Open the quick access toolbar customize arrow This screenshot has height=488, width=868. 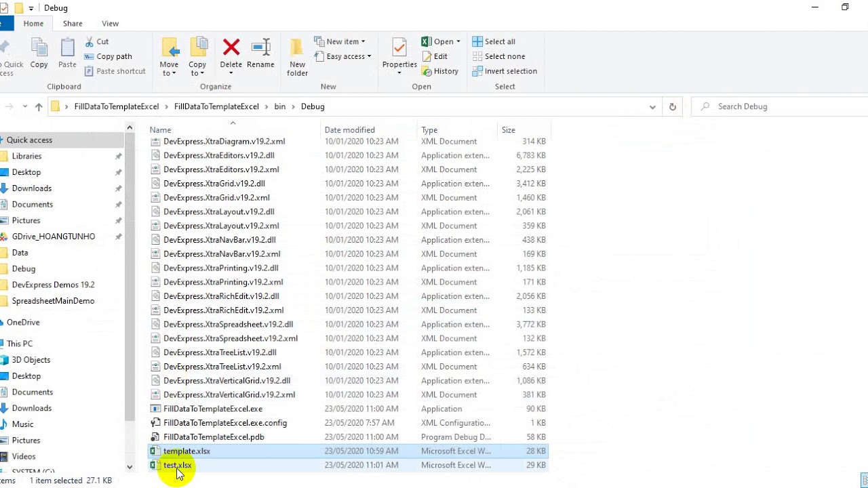coord(31,8)
